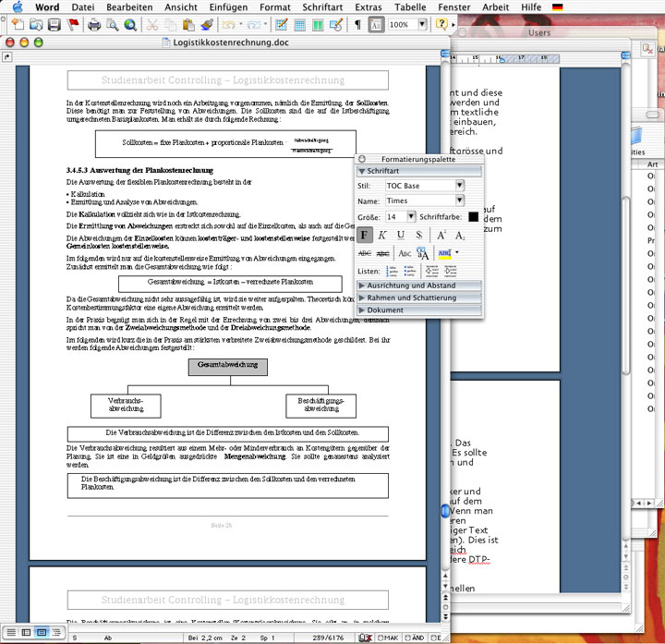Viewport: 665px width, 644px height.
Task: Apply superscript formatting in palette
Action: (441, 235)
